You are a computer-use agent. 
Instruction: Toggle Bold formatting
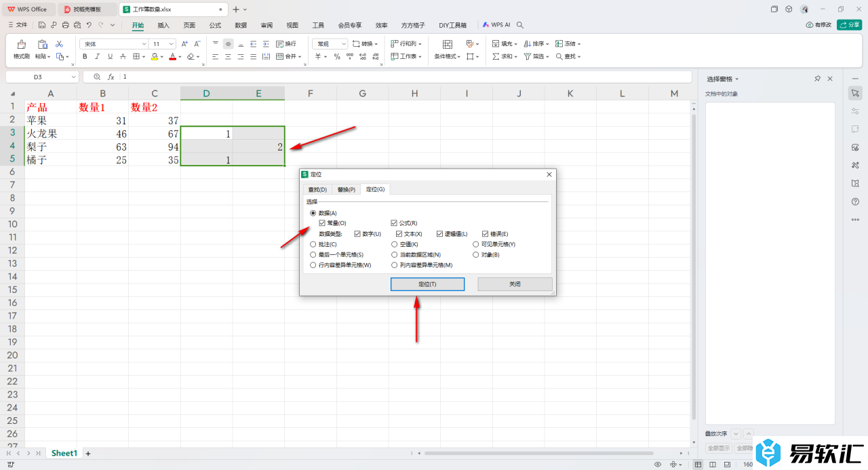point(85,57)
